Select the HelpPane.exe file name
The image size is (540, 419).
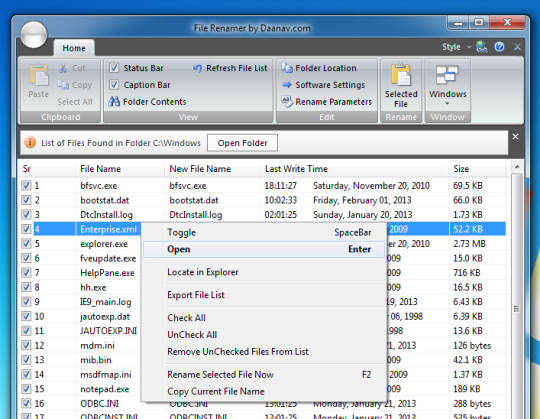pos(107,273)
